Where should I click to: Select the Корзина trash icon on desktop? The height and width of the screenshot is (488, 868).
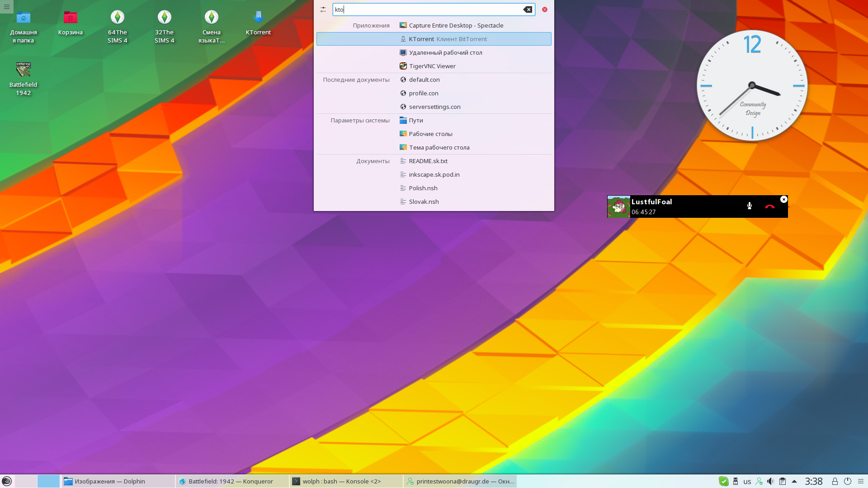[x=71, y=23]
